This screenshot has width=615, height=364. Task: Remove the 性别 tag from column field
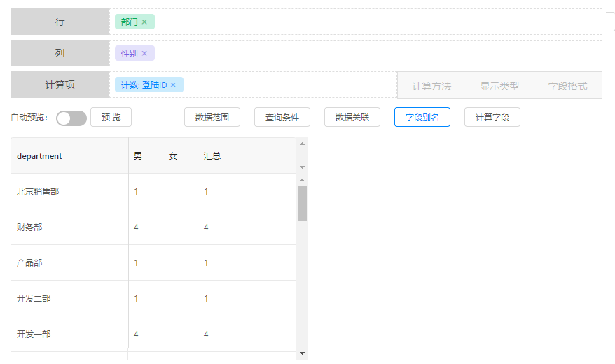[144, 53]
